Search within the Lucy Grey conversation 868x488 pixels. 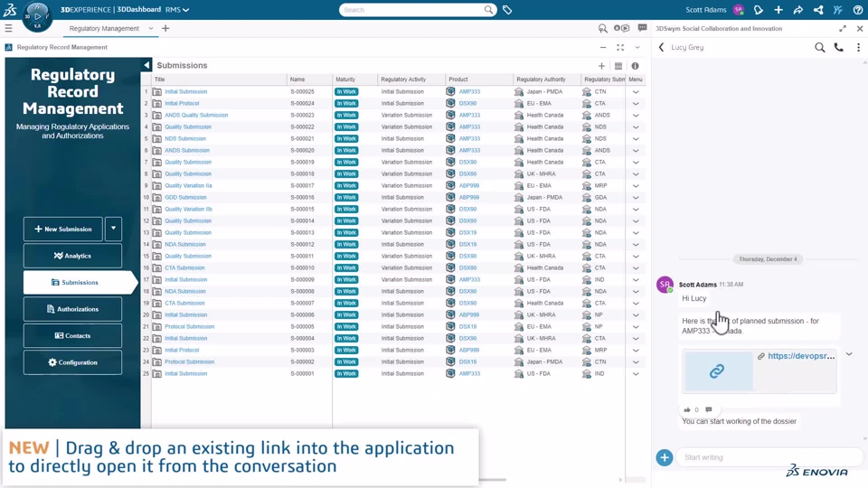[820, 48]
